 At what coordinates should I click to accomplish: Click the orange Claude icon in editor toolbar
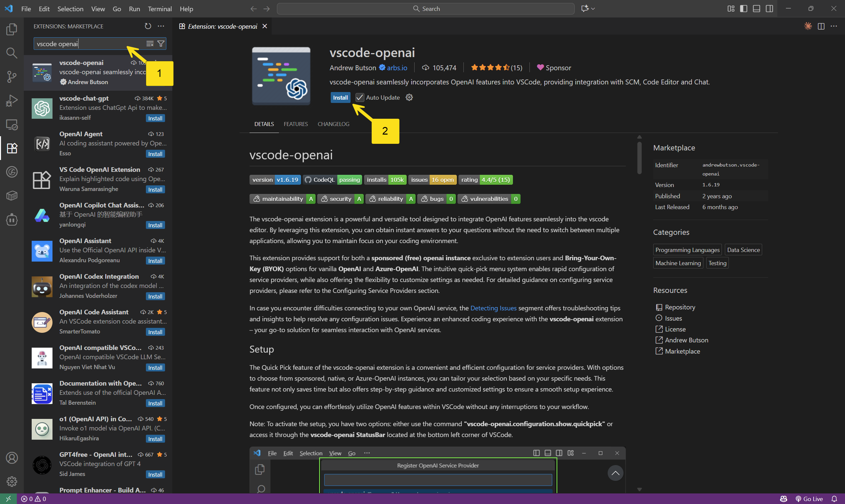808,26
